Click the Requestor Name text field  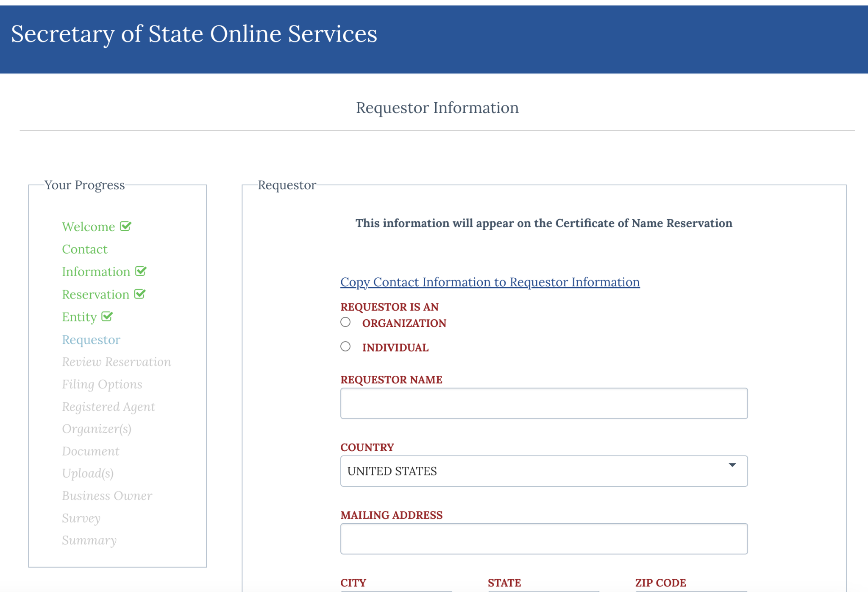[543, 403]
